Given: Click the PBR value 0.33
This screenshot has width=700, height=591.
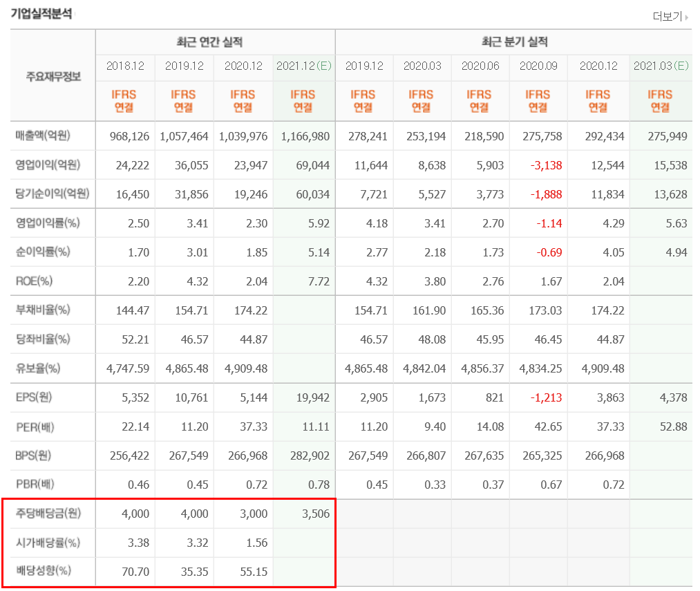Looking at the screenshot, I should coord(435,485).
